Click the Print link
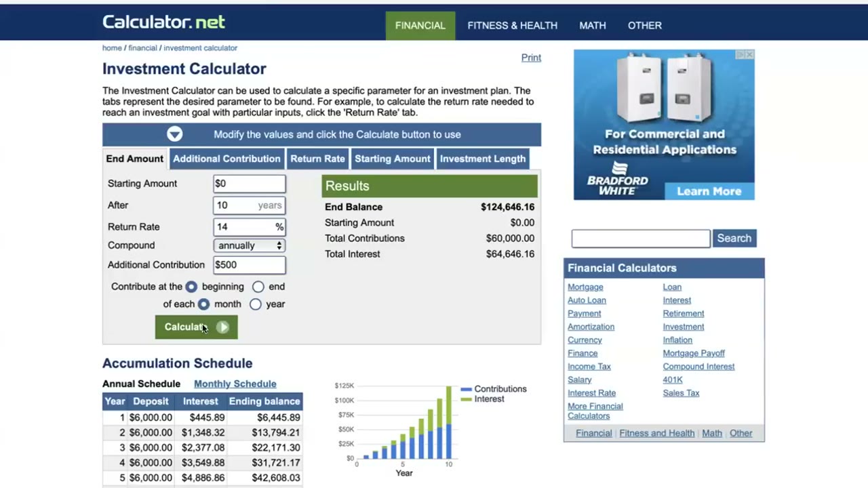868x488 pixels. tap(531, 58)
